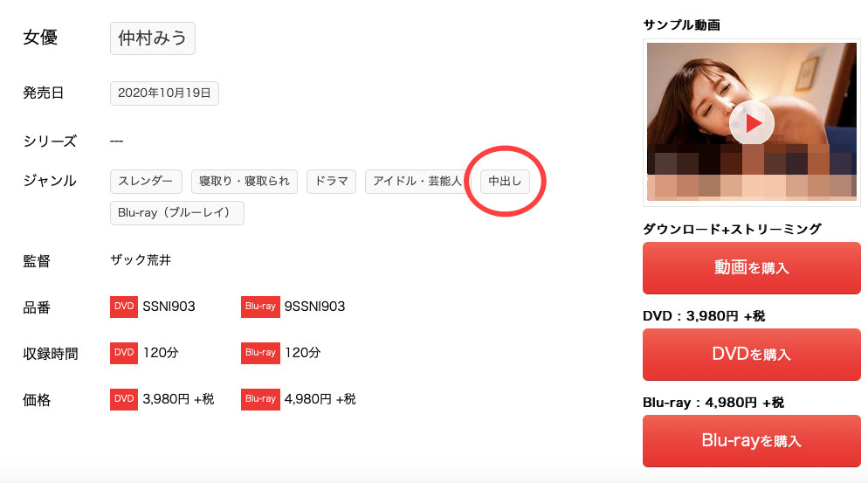Open the Blu-ray（ブルーレイ） genre tag
Image resolution: width=868 pixels, height=483 pixels.
177,213
